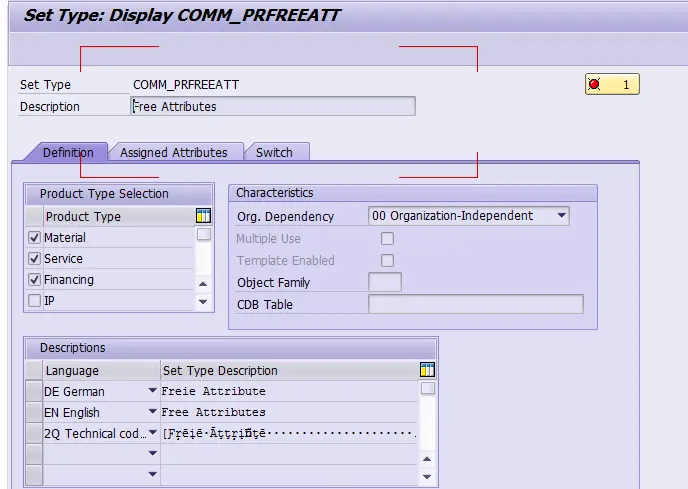Toggle the Service product type checkbox
688x489 pixels.
[x=34, y=259]
